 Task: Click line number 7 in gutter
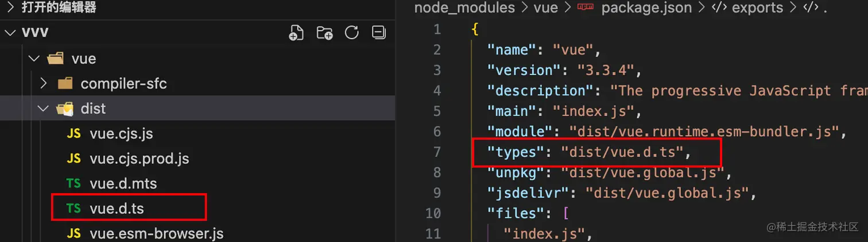pos(437,152)
